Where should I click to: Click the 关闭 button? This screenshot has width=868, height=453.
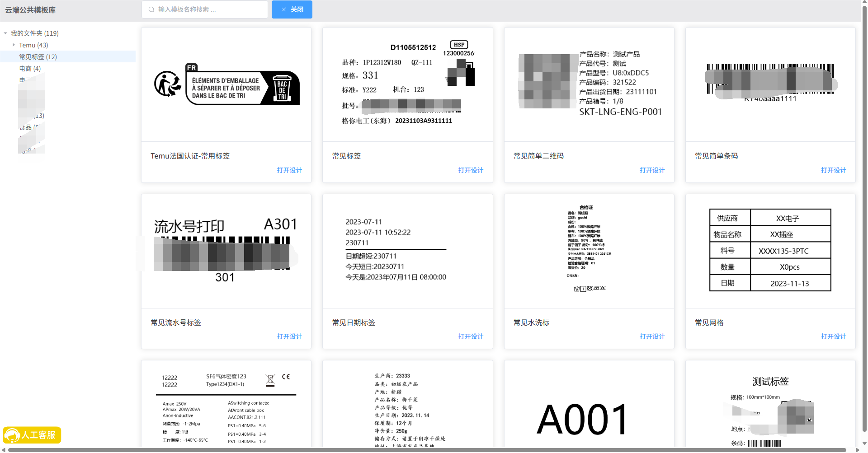(292, 9)
